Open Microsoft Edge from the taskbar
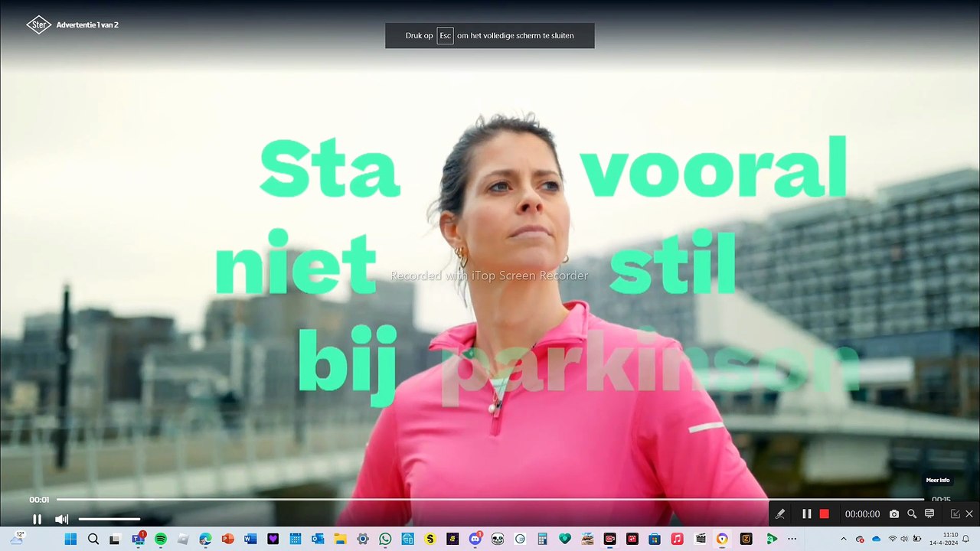 [205, 539]
